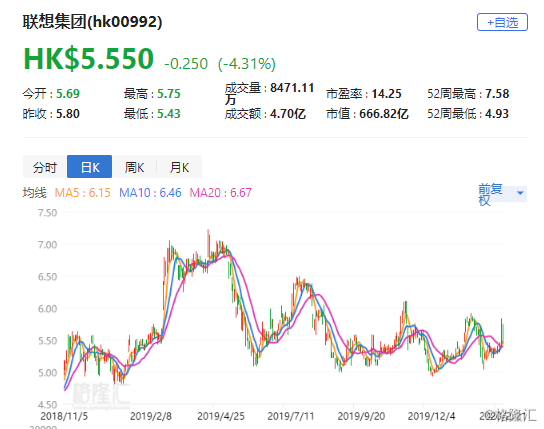
Task: Select the MA5 : 6.15 indicator label
Action: click(x=83, y=192)
